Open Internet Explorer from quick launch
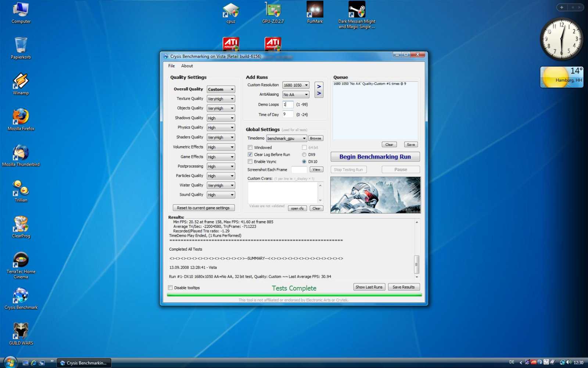The image size is (588, 368). tap(33, 363)
